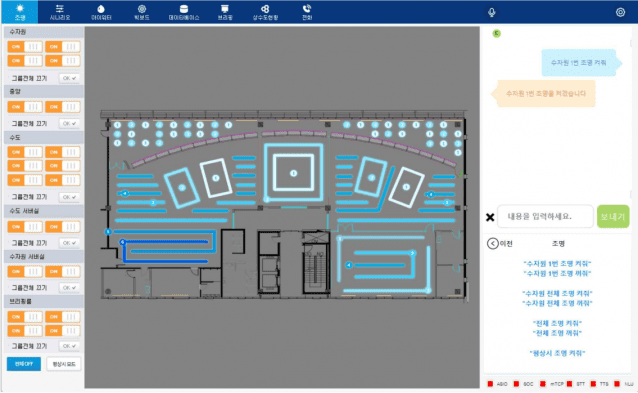
Task: Toggle first ON switch under 수도 서버실
Action: click(x=25, y=227)
